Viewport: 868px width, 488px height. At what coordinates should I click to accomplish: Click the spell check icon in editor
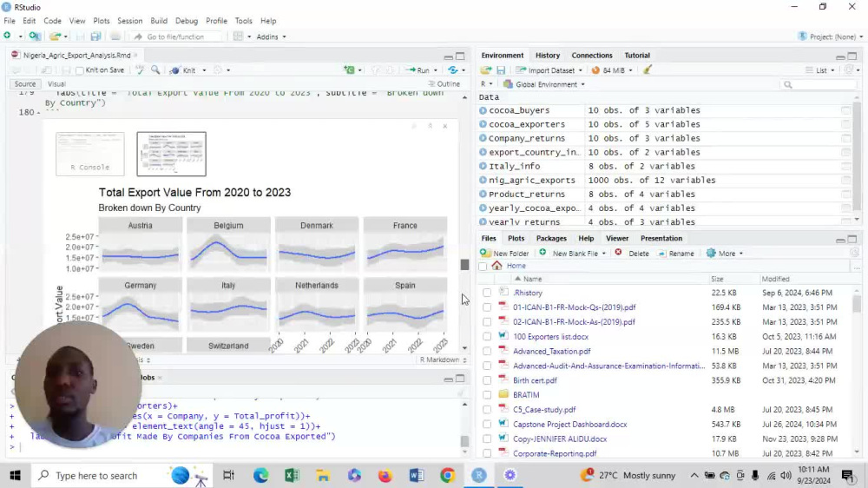[x=140, y=70]
